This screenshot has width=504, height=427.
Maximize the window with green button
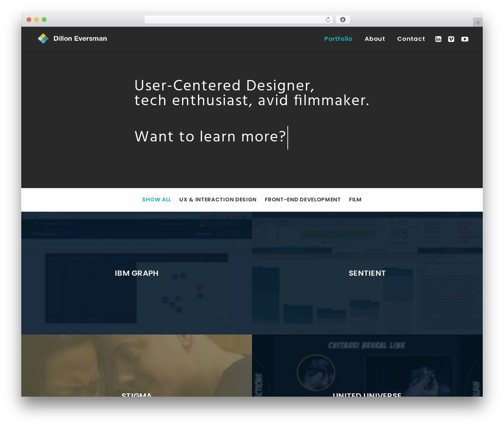[44, 20]
